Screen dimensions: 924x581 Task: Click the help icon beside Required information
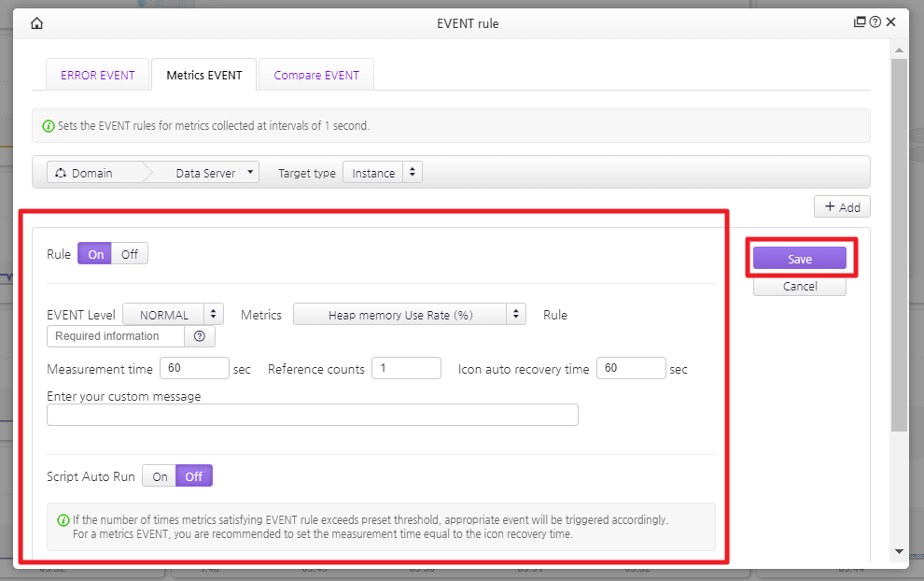click(199, 336)
